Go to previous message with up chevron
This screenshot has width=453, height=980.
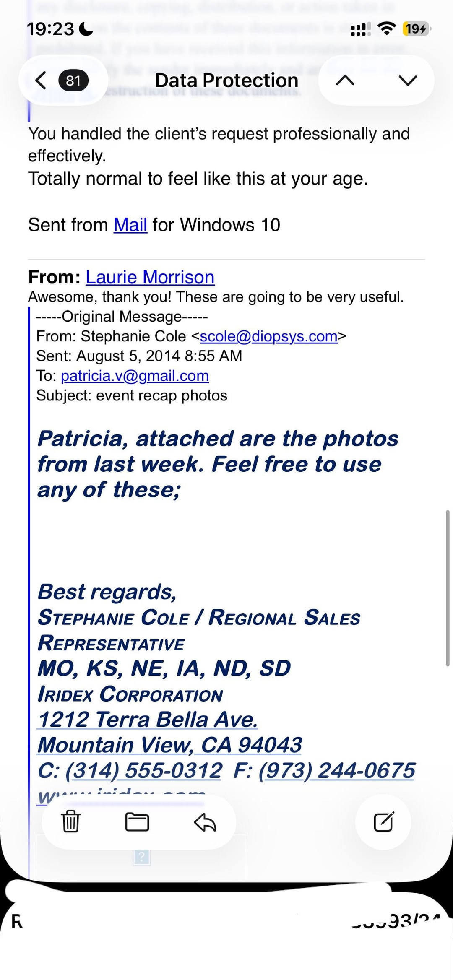(x=345, y=80)
